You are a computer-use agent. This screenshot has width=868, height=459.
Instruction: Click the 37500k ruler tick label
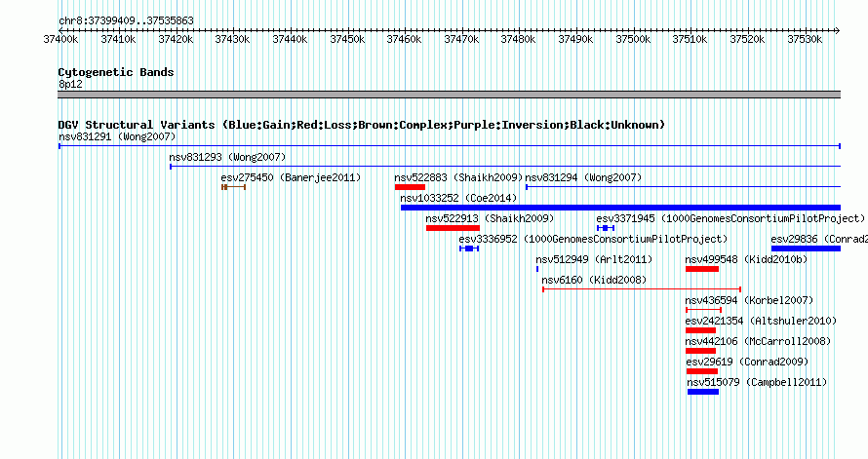[633, 39]
